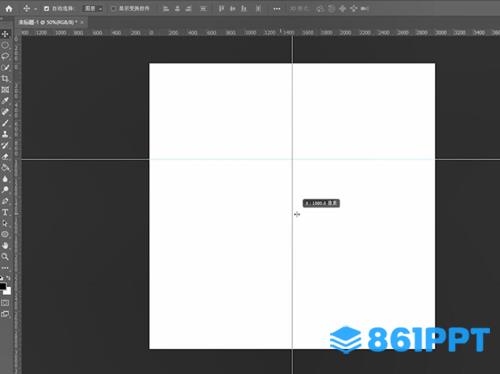Select the Zoom magnifier tool

tap(5, 257)
